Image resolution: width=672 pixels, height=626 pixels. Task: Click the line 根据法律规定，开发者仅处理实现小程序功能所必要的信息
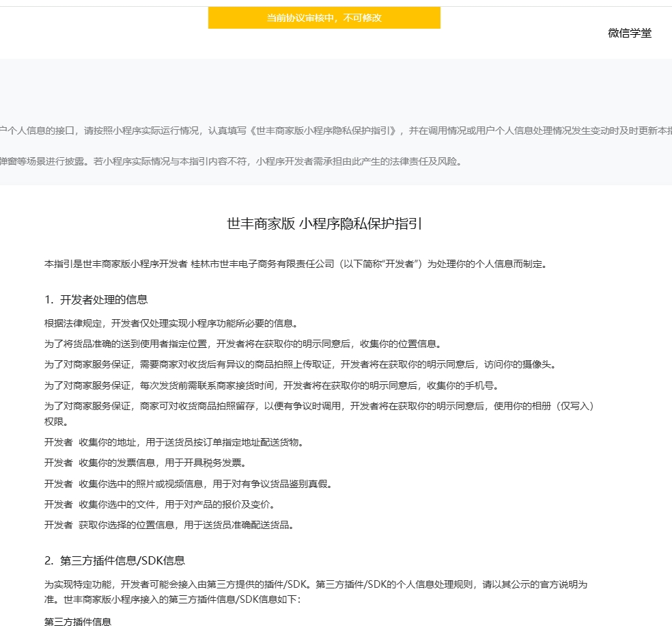pyautogui.click(x=171, y=323)
